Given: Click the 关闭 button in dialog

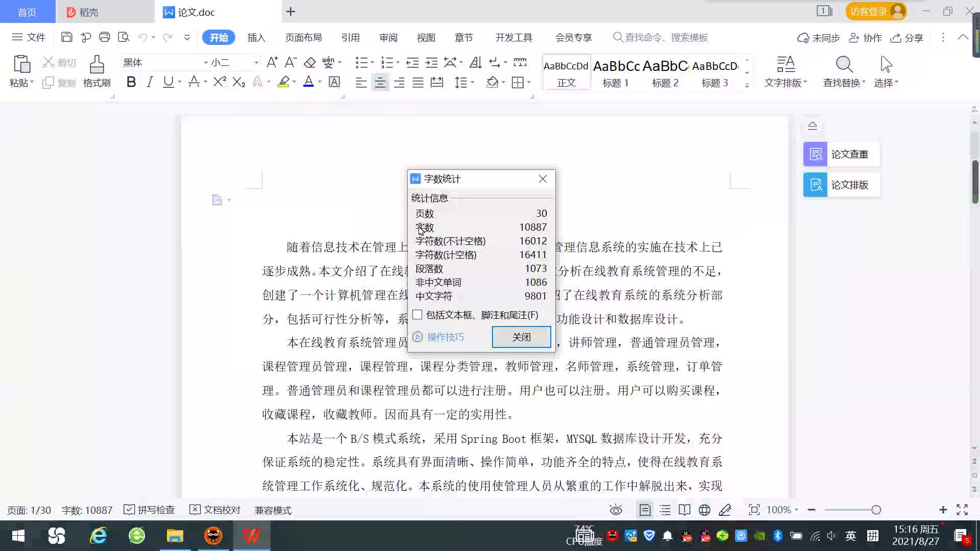Looking at the screenshot, I should (x=521, y=337).
